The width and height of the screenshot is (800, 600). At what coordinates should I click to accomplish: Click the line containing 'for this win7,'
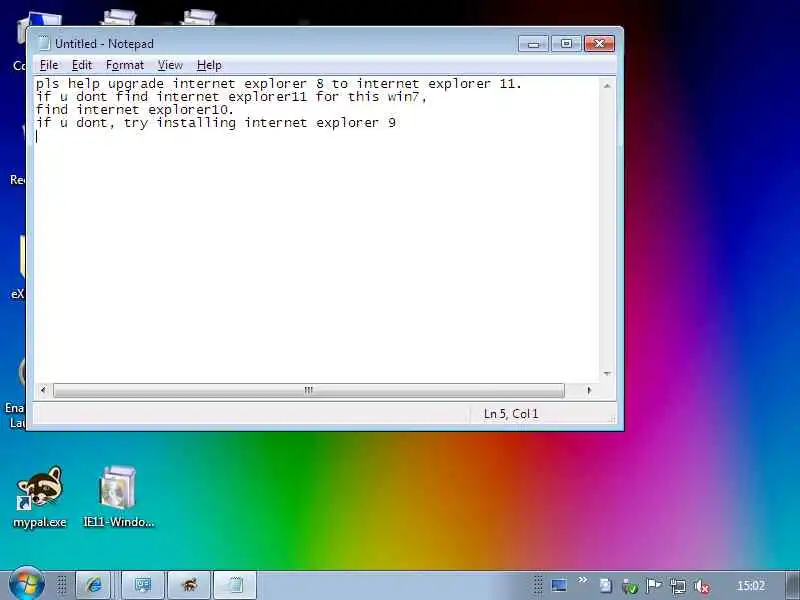[x=231, y=97]
